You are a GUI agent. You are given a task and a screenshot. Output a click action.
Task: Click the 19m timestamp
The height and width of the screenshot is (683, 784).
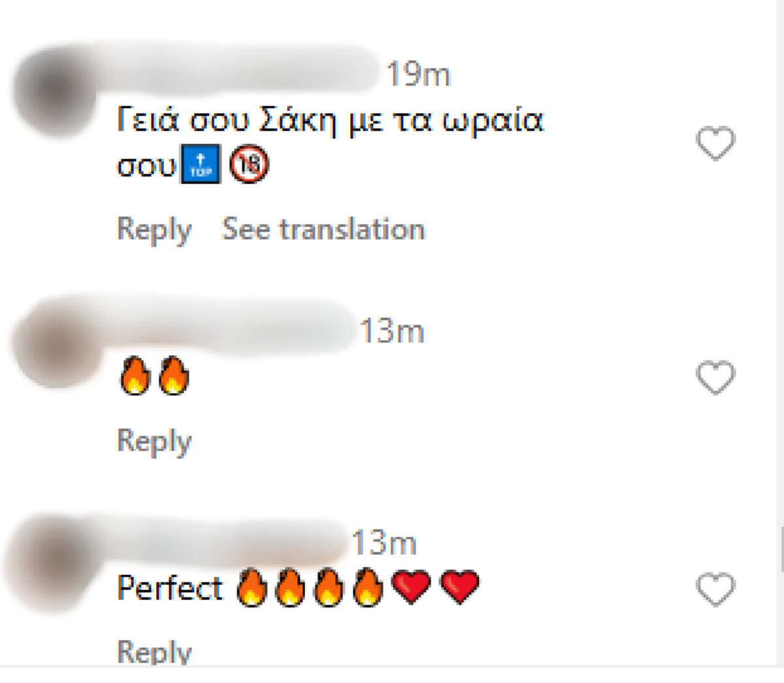[418, 74]
